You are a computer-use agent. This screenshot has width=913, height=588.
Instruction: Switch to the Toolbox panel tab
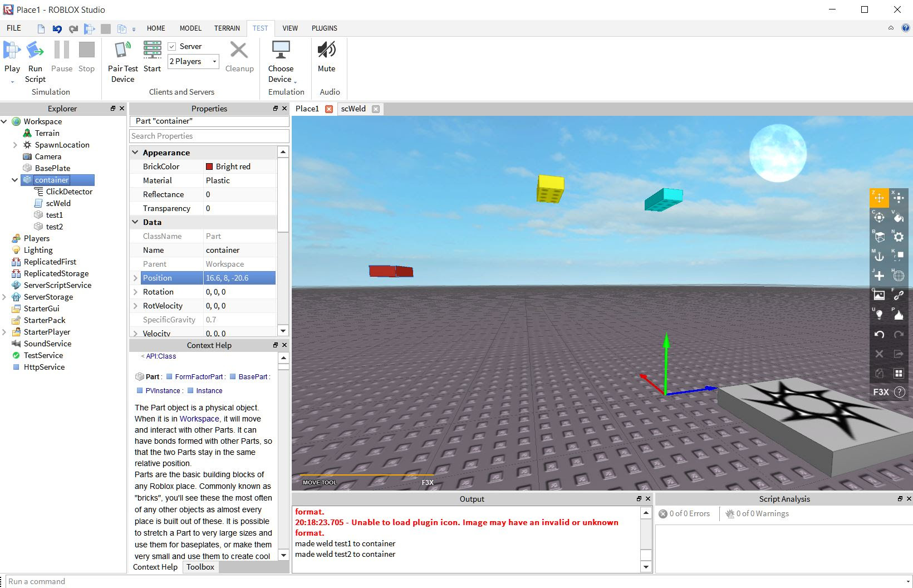point(200,567)
